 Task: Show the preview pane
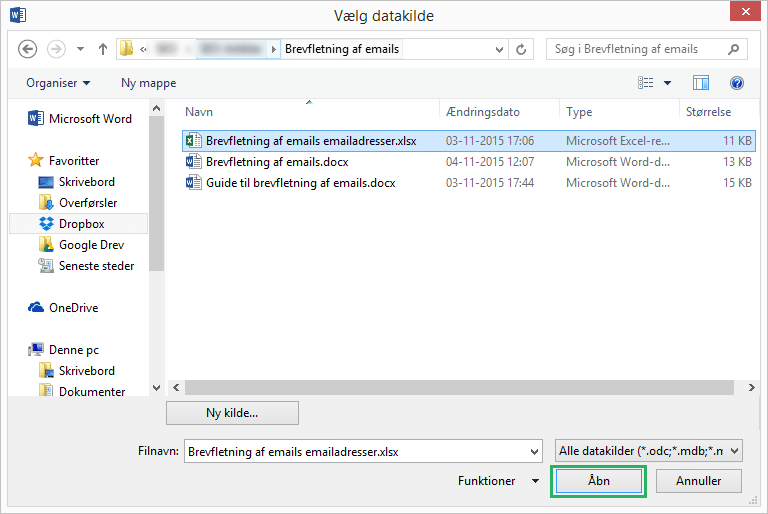[x=701, y=83]
